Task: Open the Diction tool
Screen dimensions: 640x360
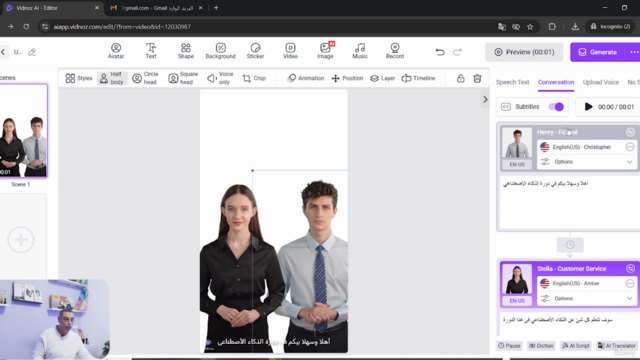Action: pyautogui.click(x=541, y=346)
